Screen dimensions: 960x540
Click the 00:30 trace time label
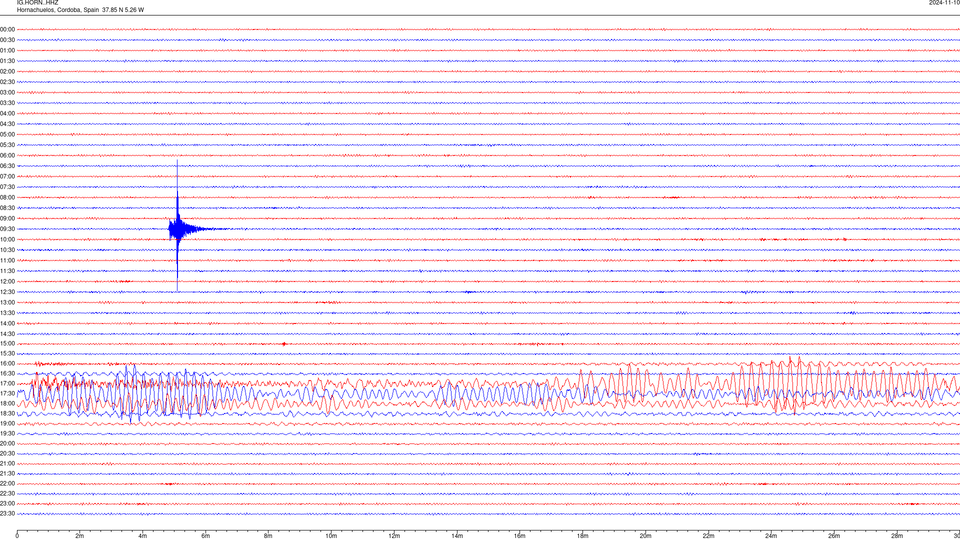(x=7, y=40)
